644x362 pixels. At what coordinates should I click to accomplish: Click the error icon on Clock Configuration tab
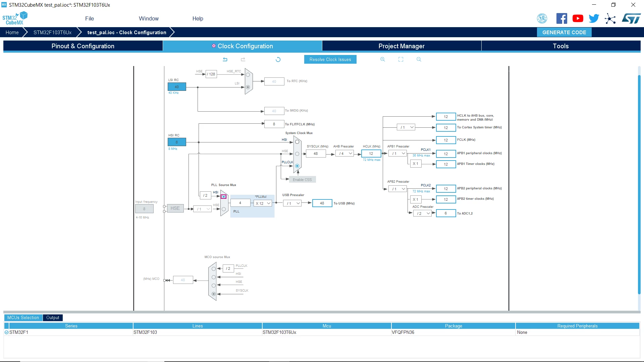pyautogui.click(x=214, y=46)
